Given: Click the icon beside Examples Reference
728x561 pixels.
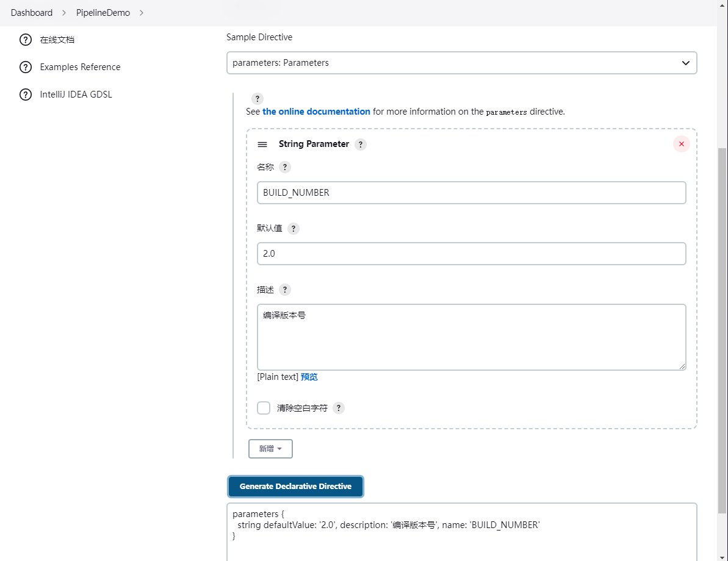Looking at the screenshot, I should click(x=25, y=66).
